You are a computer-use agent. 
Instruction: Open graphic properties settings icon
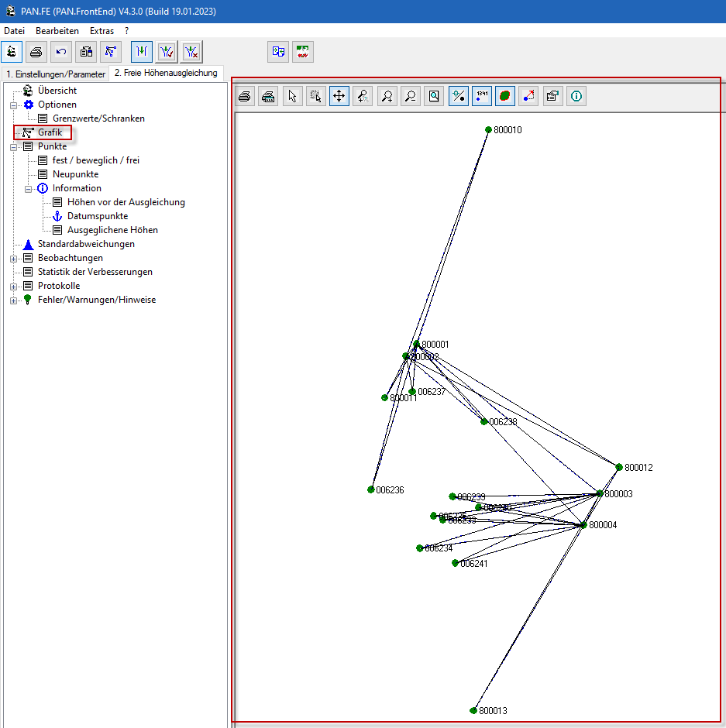coord(552,96)
